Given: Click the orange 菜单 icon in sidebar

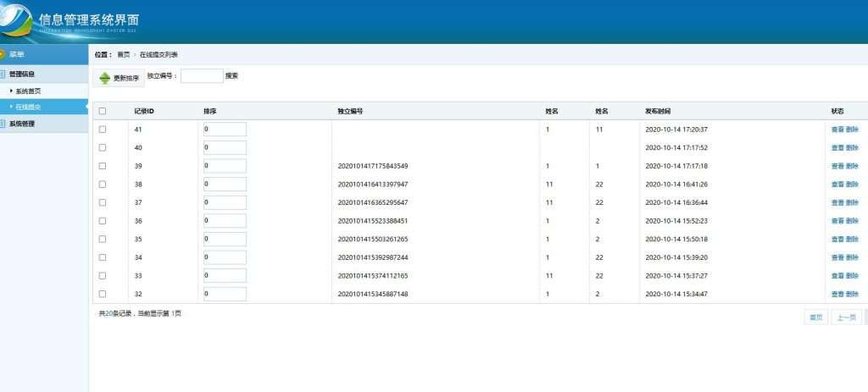Looking at the screenshot, I should point(3,55).
